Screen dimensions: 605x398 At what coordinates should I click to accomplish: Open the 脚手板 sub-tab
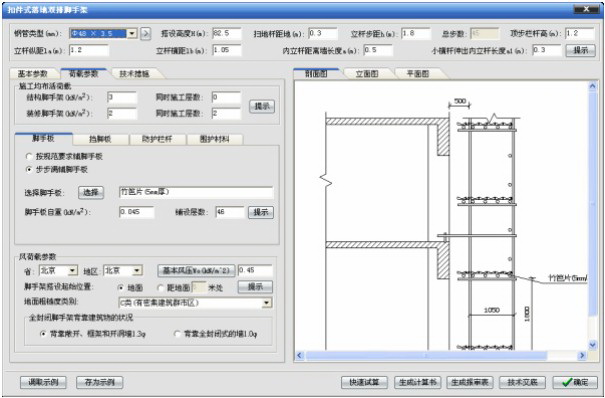coord(44,139)
